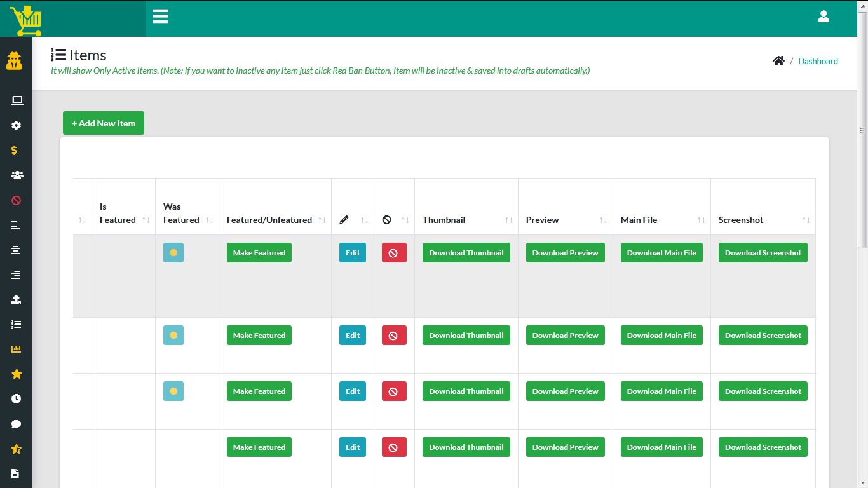This screenshot has width=868, height=488.
Task: Open the bar chart sidebar icon
Action: (x=17, y=349)
